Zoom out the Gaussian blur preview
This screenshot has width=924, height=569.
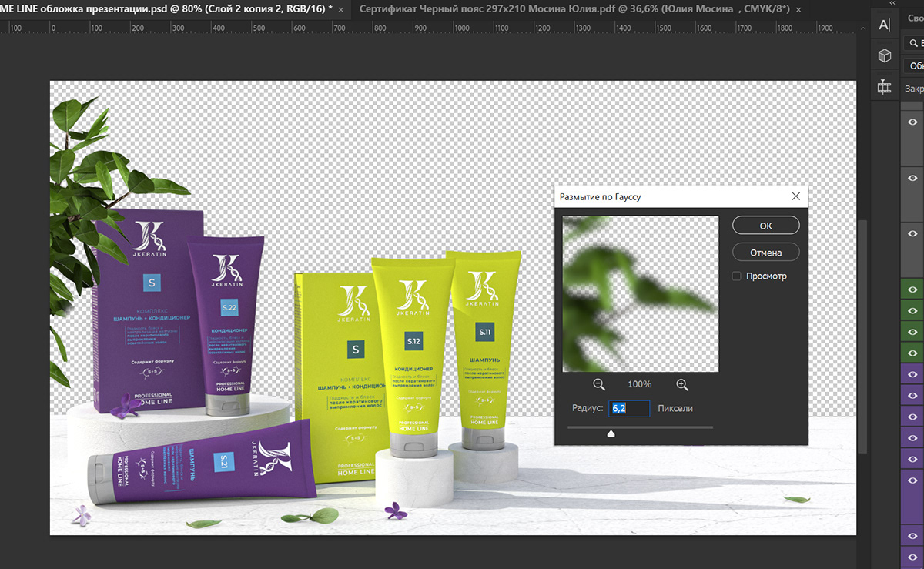click(599, 384)
